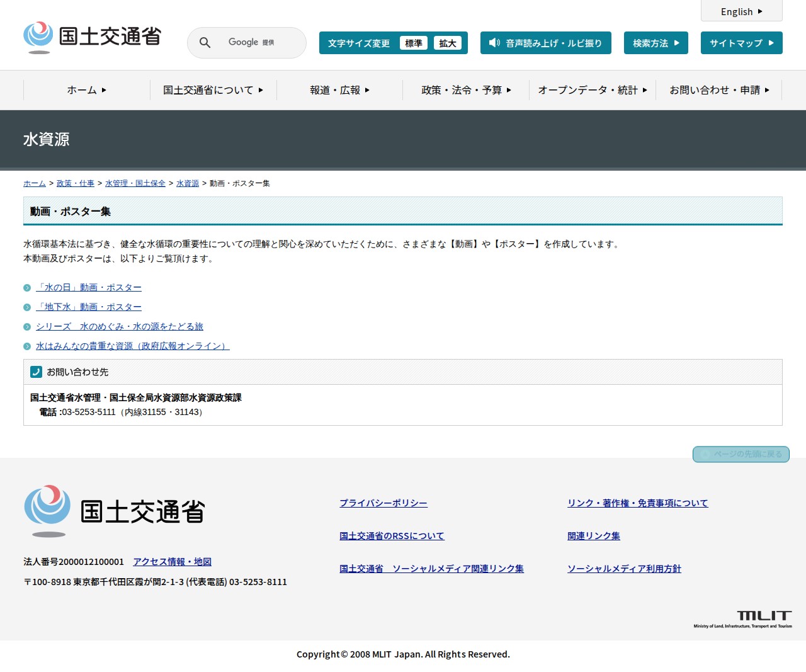806x672 pixels.
Task: Click the speaker icon for 音声読み上げ
Action: (x=494, y=43)
